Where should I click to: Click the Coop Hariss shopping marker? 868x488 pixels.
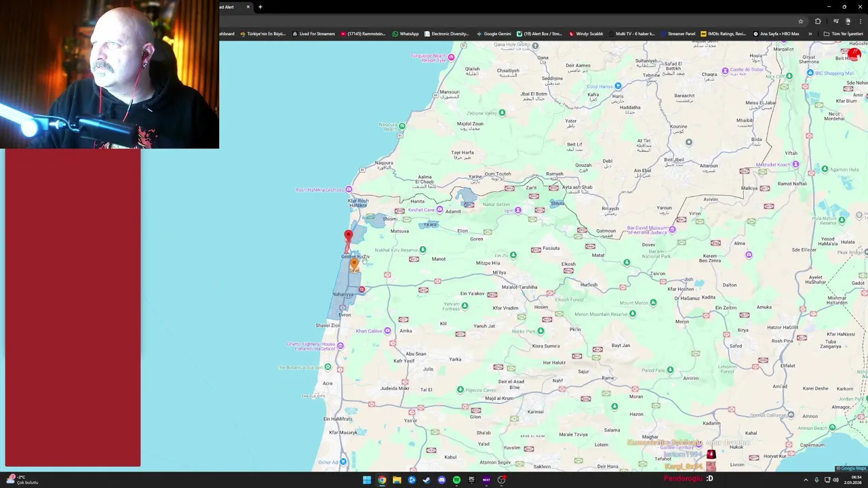[x=618, y=86]
